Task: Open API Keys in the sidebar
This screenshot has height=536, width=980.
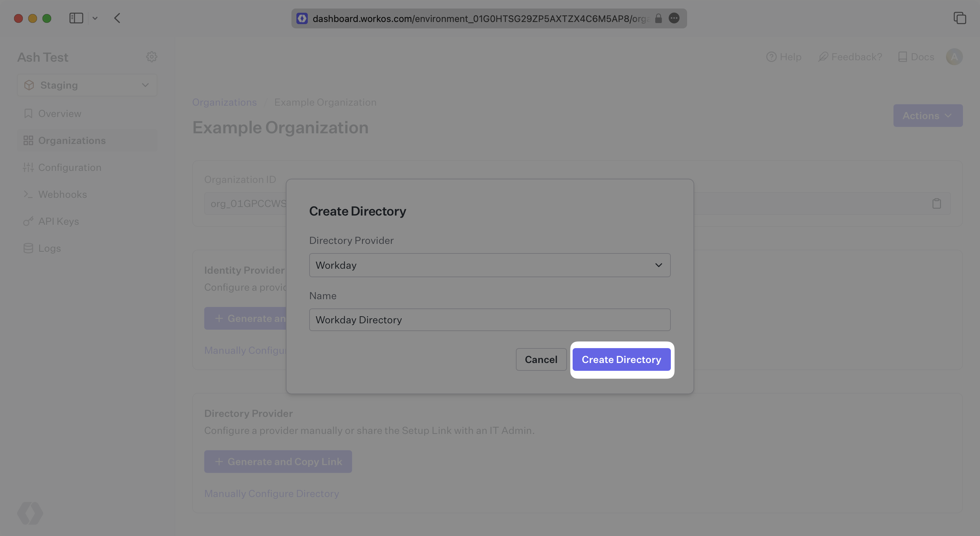Action: click(x=59, y=222)
